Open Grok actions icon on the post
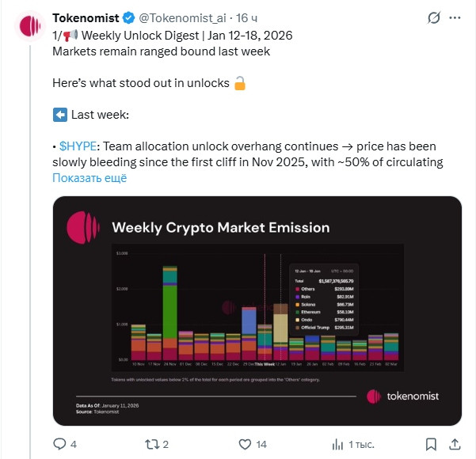This screenshot has width=476, height=459. (x=433, y=17)
